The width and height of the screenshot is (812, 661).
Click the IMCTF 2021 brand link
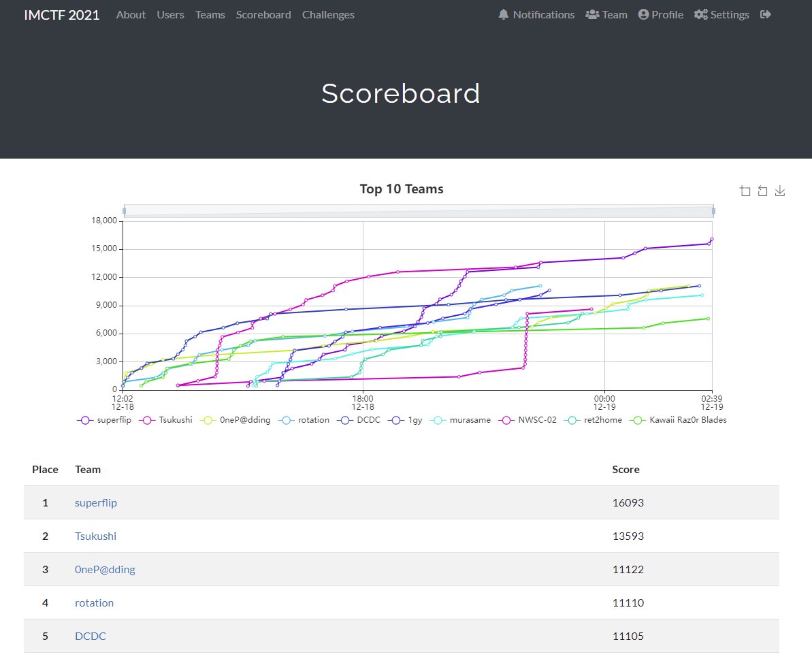[x=62, y=14]
